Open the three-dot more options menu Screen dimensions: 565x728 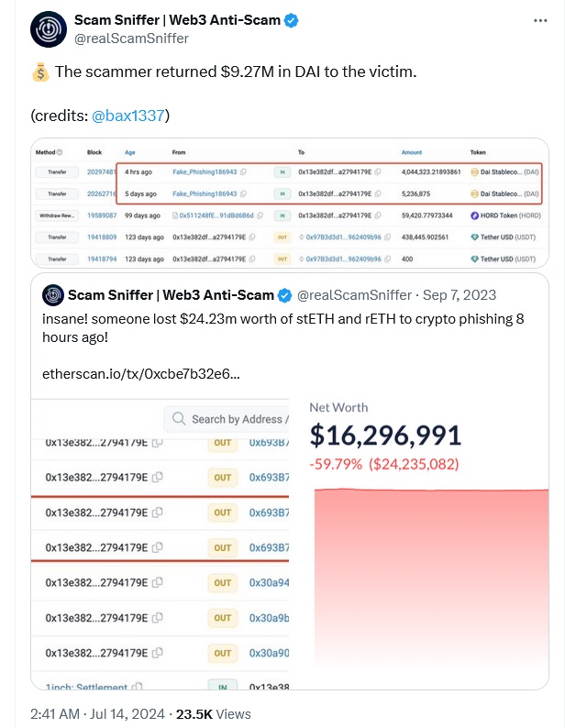coord(540,20)
